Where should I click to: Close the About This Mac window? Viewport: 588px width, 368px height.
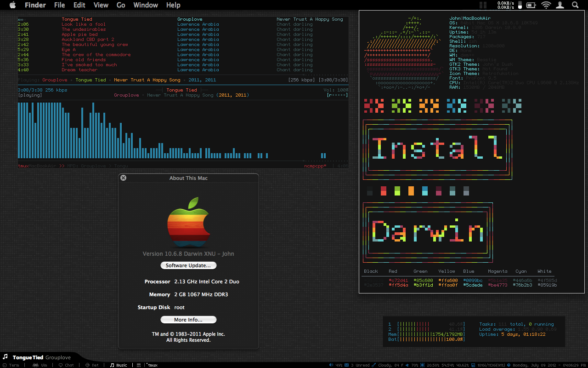(x=123, y=178)
